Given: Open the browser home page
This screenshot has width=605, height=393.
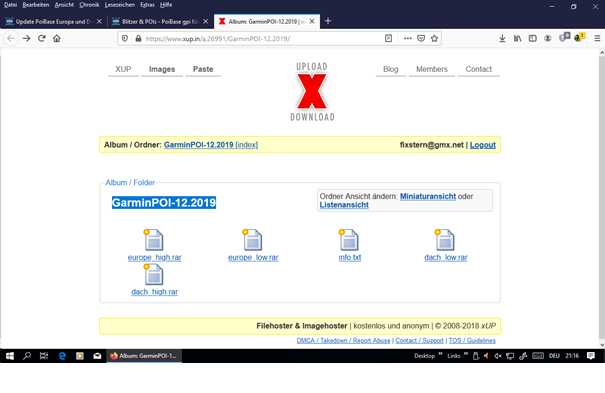Looking at the screenshot, I should click(x=57, y=39).
